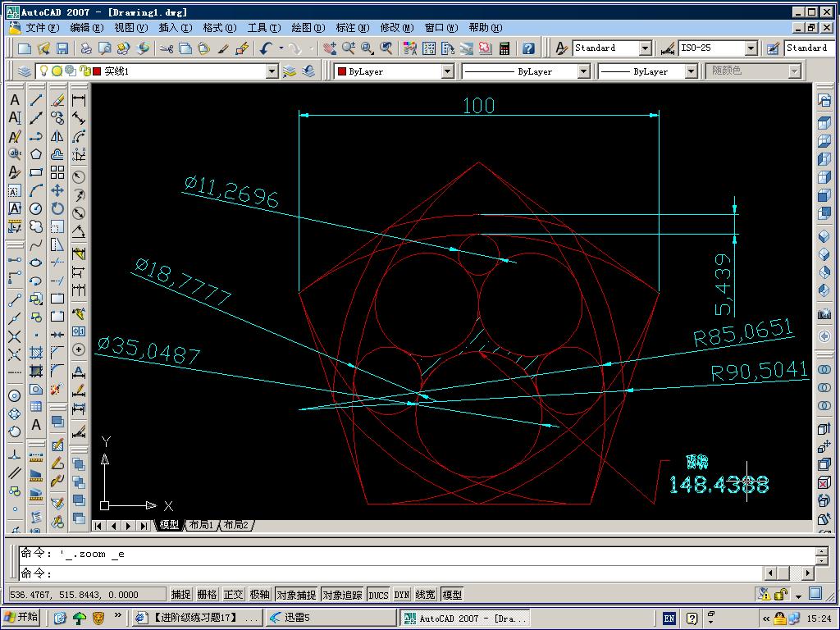Switch to the 布局1 layout tab
The image size is (840, 630).
202,525
